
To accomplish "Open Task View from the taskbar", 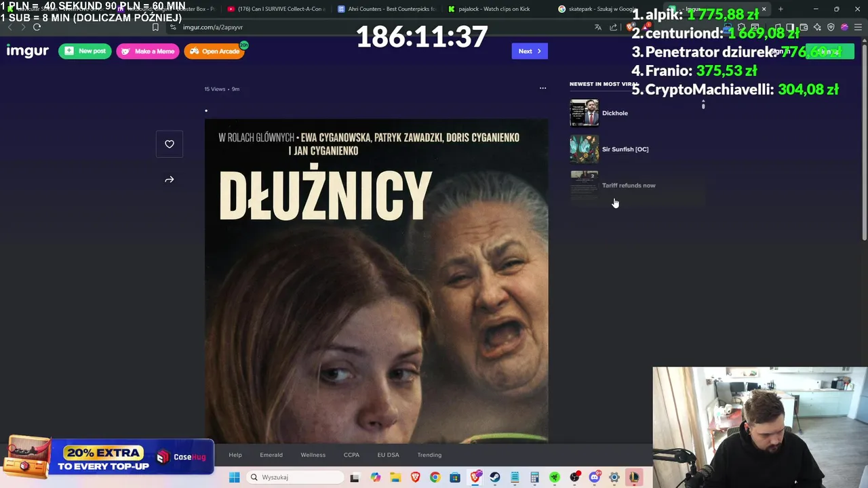I will (x=354, y=477).
